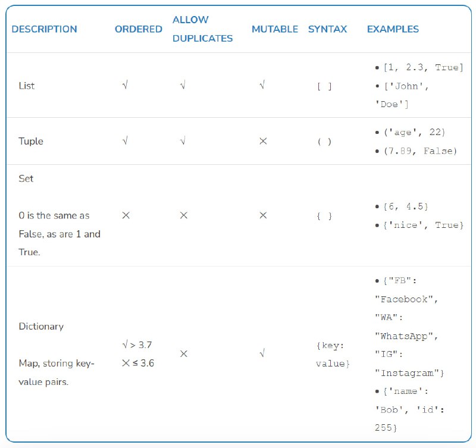The width and height of the screenshot is (476, 448).
Task: Click the Dictionary mutable checkmark
Action: [x=262, y=353]
